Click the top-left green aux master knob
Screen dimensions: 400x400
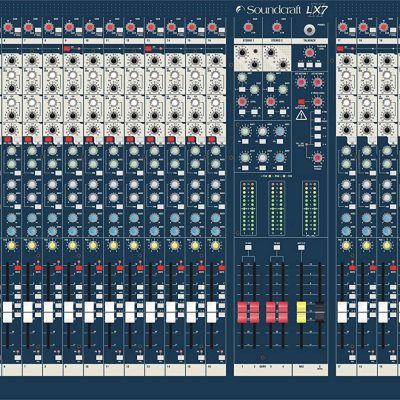click(245, 131)
